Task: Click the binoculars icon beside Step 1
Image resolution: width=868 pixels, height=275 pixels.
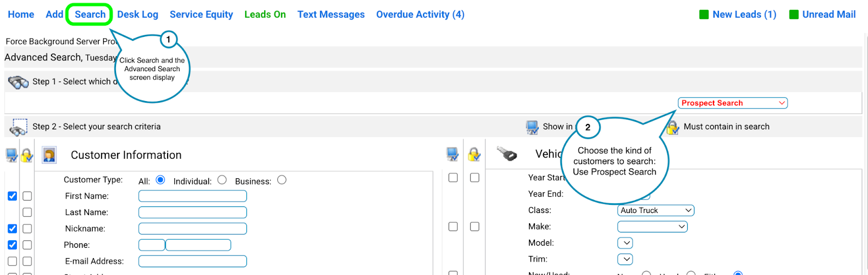Action: [x=18, y=82]
